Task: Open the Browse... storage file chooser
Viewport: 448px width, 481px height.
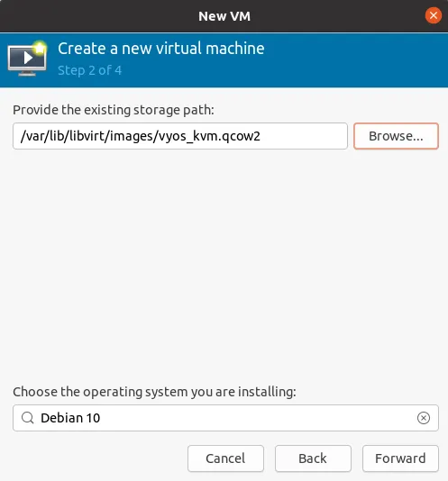Action: pos(396,136)
